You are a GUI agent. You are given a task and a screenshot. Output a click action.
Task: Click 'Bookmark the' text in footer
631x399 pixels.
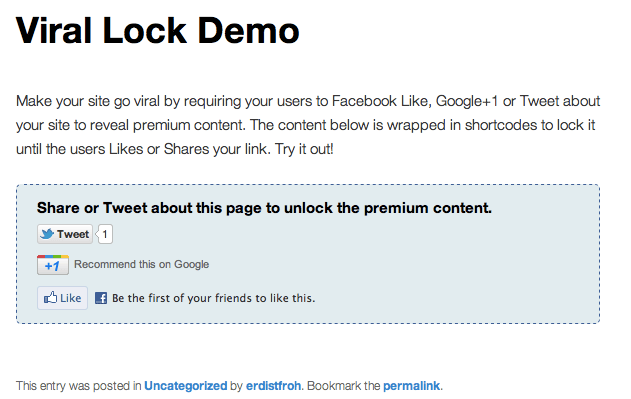[344, 386]
